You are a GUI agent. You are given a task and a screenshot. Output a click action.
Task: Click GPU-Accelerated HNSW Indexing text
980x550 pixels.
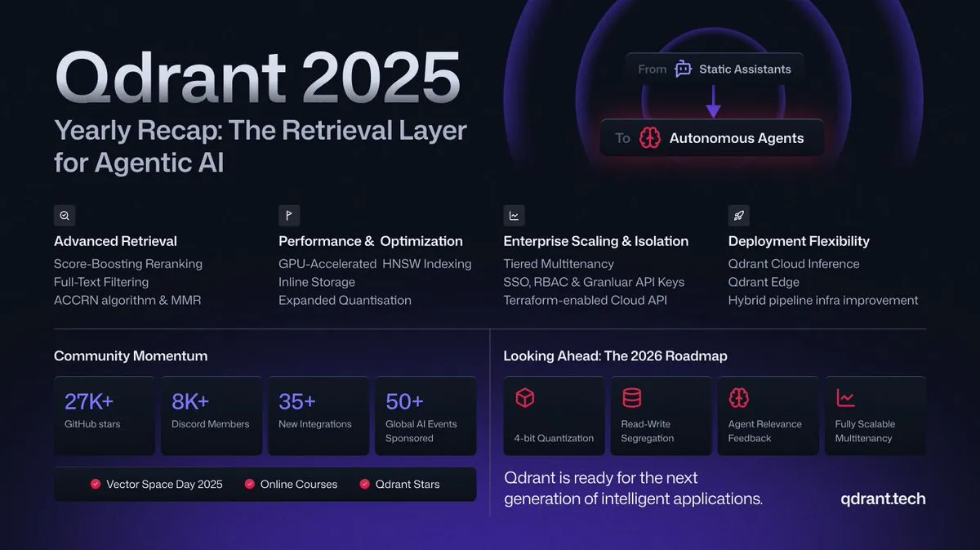point(375,264)
